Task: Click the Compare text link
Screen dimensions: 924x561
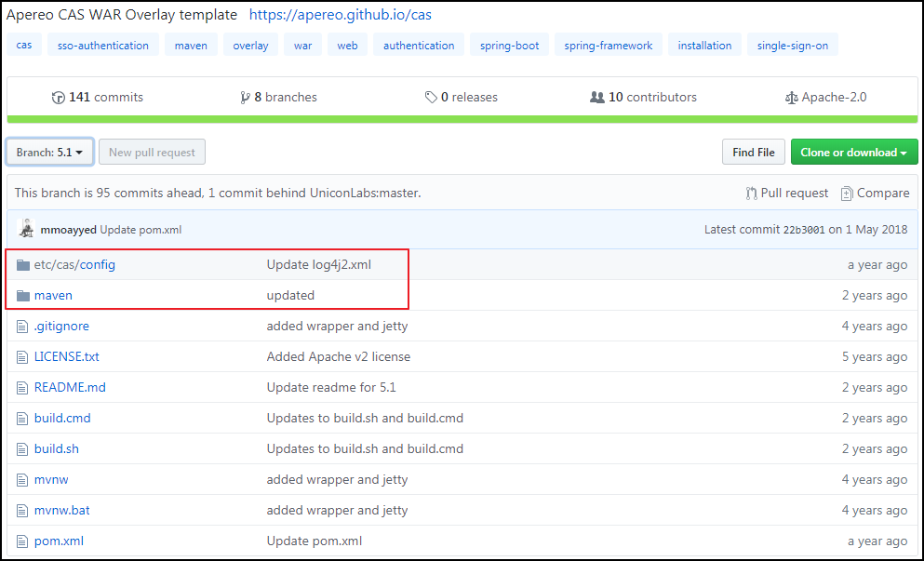Action: (883, 194)
